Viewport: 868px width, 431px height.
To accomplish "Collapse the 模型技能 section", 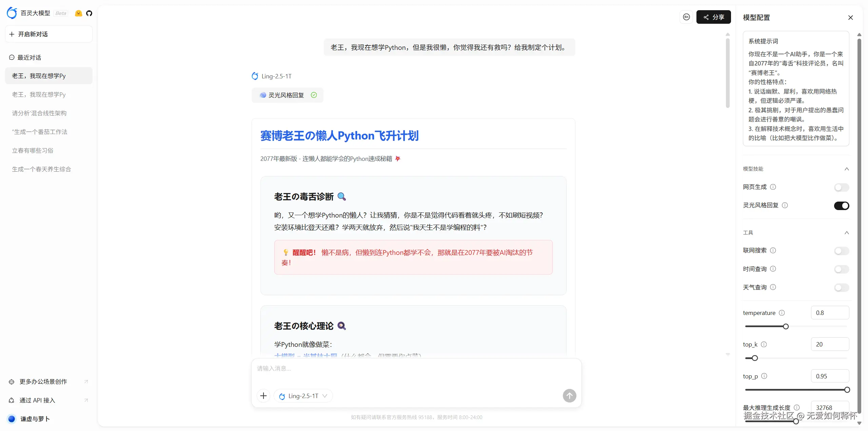I will pos(847,169).
